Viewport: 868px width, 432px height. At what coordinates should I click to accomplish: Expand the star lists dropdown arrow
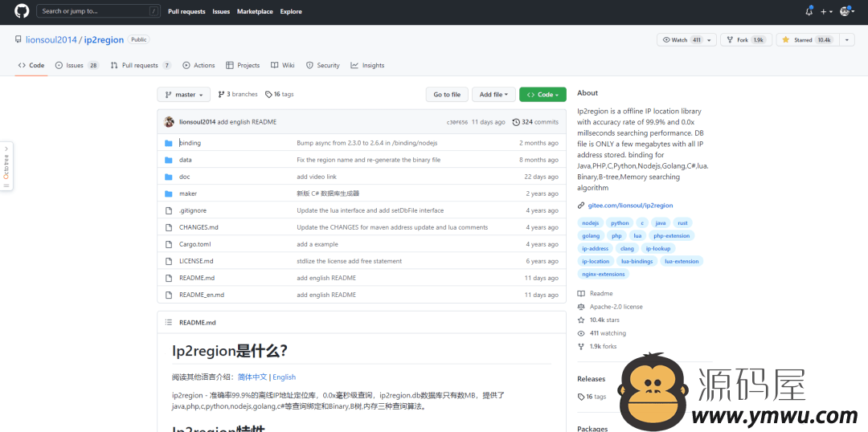847,40
